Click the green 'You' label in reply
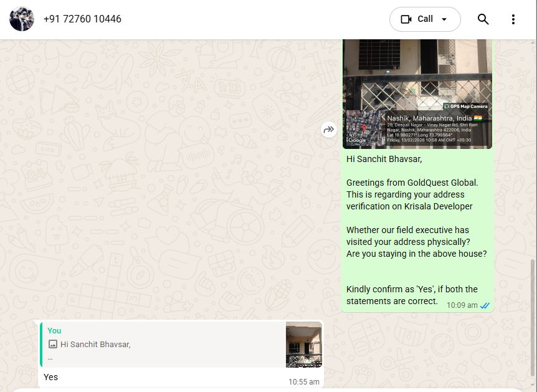 [54, 331]
